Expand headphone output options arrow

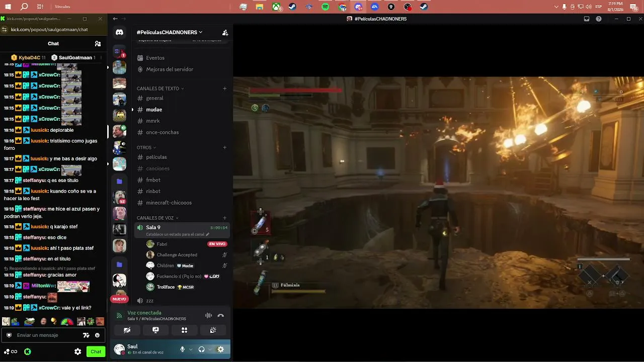point(210,349)
